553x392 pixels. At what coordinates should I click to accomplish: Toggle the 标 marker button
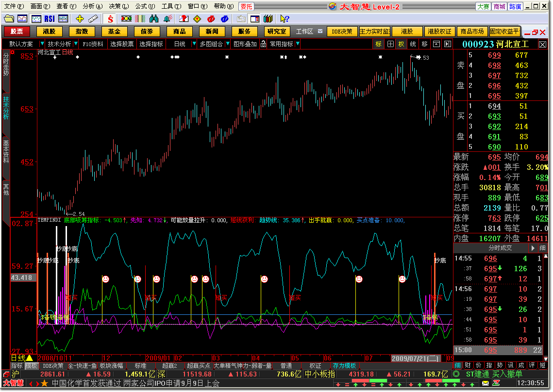378,44
